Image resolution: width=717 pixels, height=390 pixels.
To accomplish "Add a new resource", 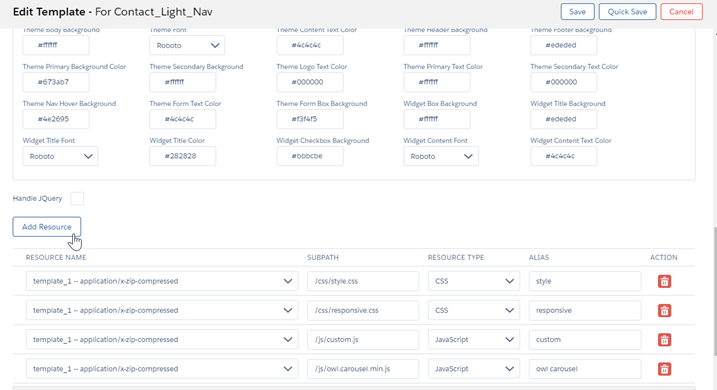I will point(47,227).
